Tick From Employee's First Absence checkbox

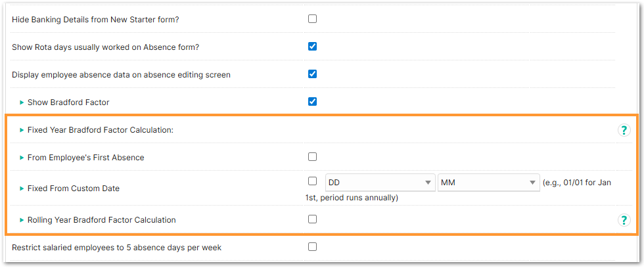pyautogui.click(x=312, y=157)
